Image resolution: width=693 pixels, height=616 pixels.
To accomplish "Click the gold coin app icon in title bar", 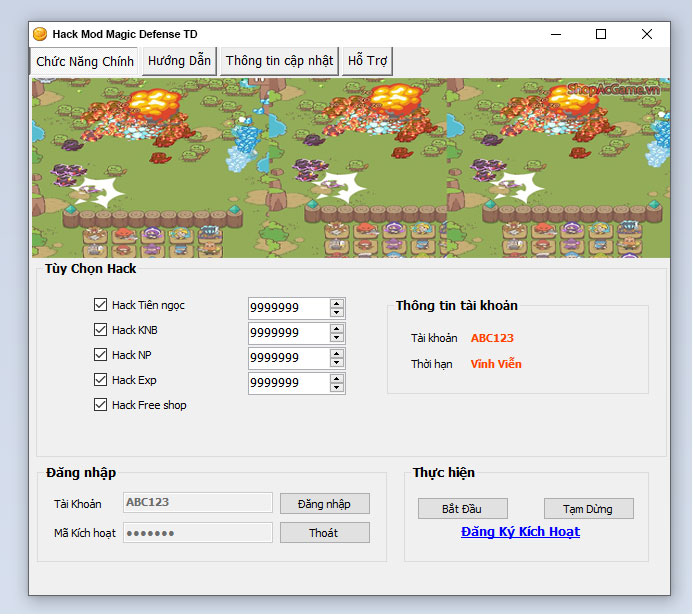I will pos(40,34).
